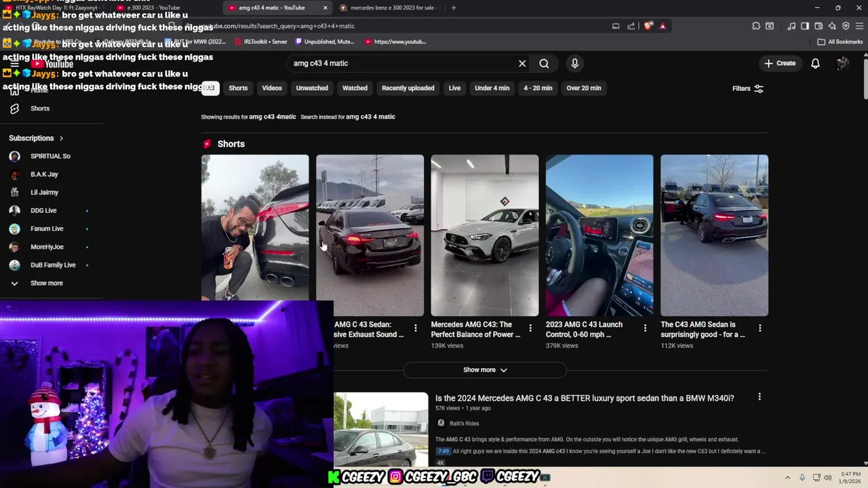The width and height of the screenshot is (868, 488).
Task: Click the YouTube search magnifier button
Action: pos(544,63)
